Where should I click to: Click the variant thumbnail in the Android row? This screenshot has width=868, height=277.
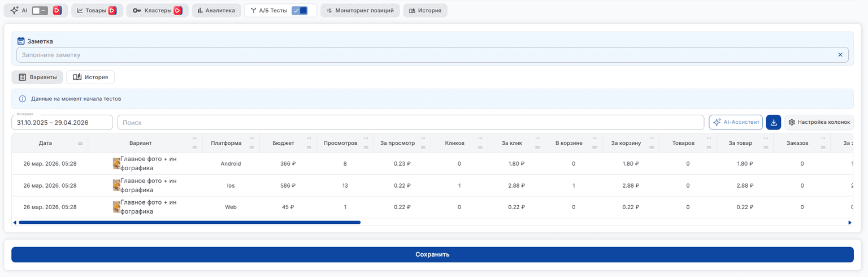coord(116,163)
